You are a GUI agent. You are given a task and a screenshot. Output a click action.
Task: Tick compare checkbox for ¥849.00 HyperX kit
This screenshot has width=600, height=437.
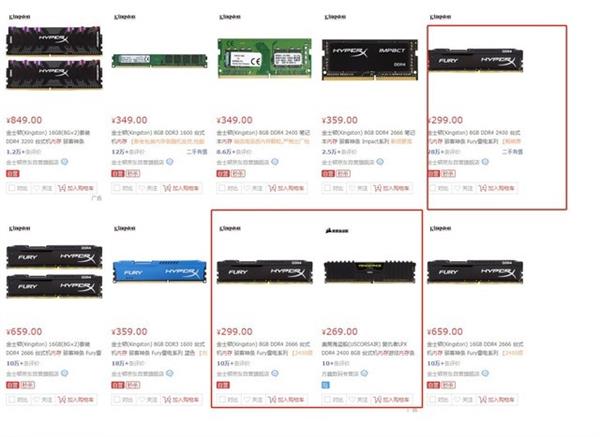[x=12, y=188]
